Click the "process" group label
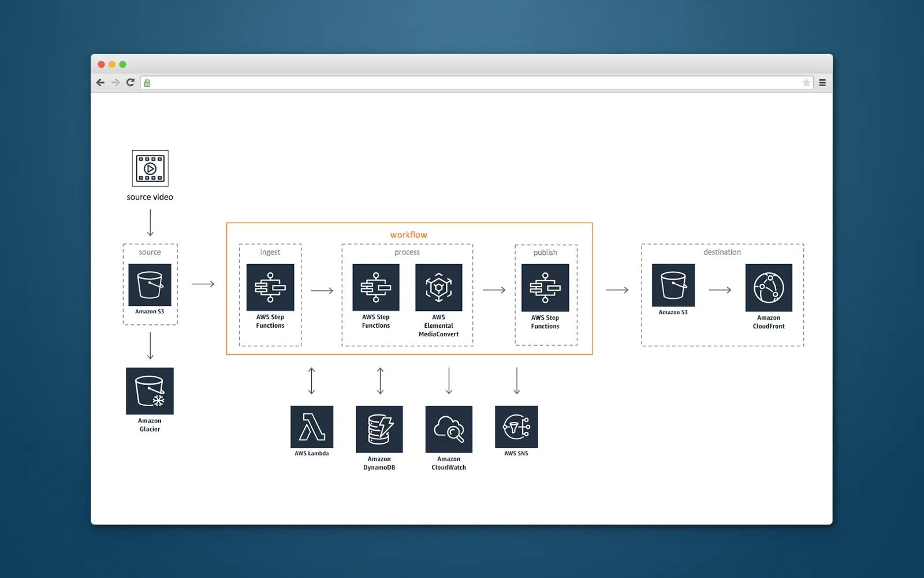Image resolution: width=924 pixels, height=578 pixels. [x=407, y=252]
